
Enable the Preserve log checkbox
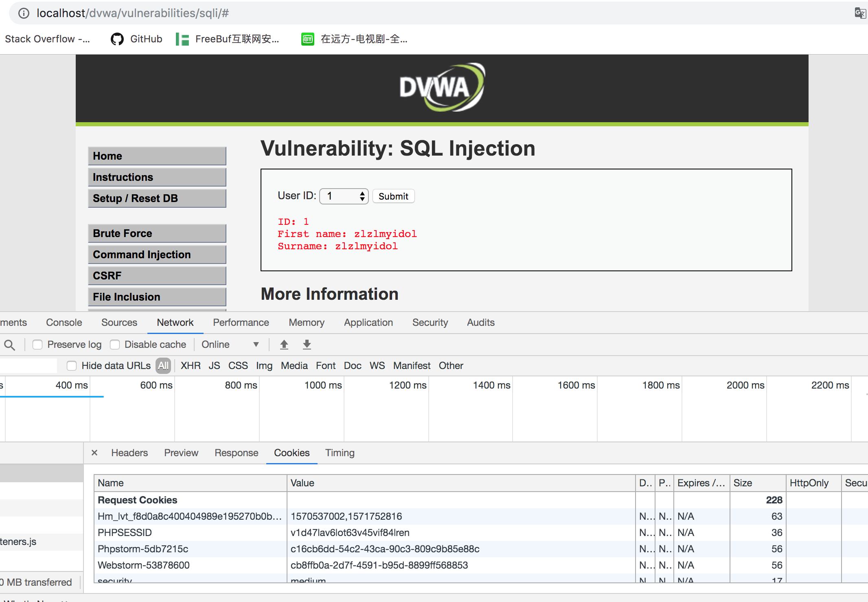tap(37, 345)
